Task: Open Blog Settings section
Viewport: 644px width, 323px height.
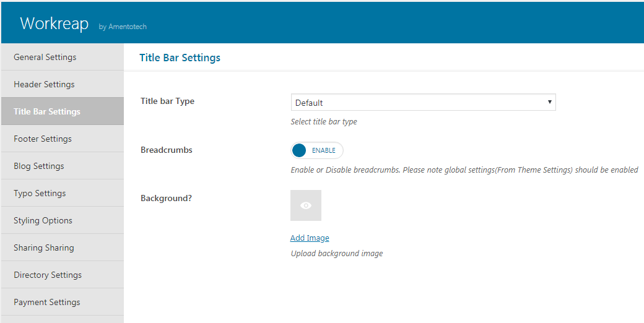Action: pos(62,166)
